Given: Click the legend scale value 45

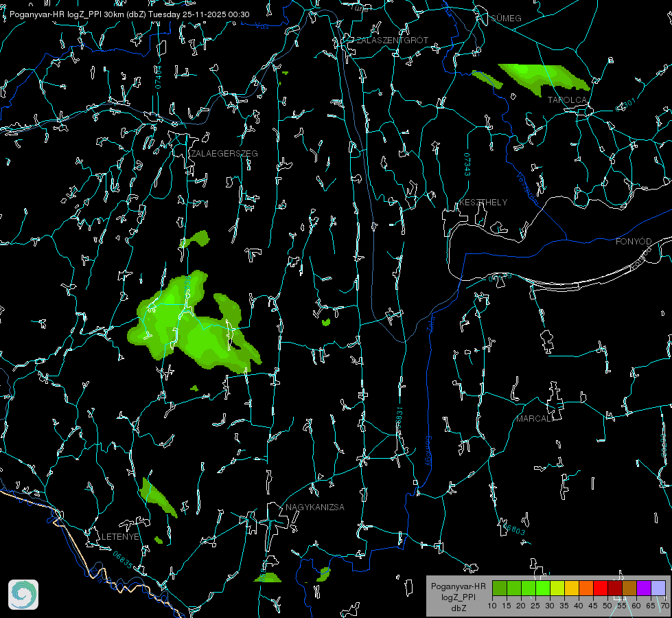Looking at the screenshot, I should click(x=592, y=606).
